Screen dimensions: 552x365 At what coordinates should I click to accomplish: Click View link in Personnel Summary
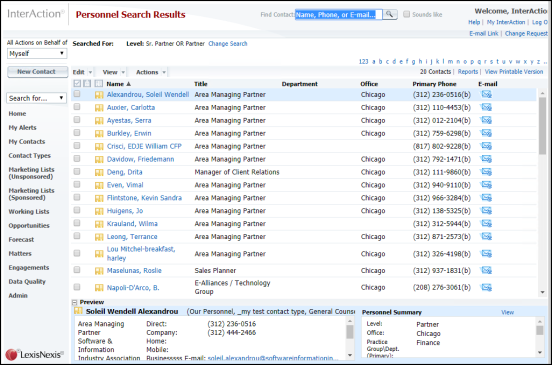click(x=507, y=312)
